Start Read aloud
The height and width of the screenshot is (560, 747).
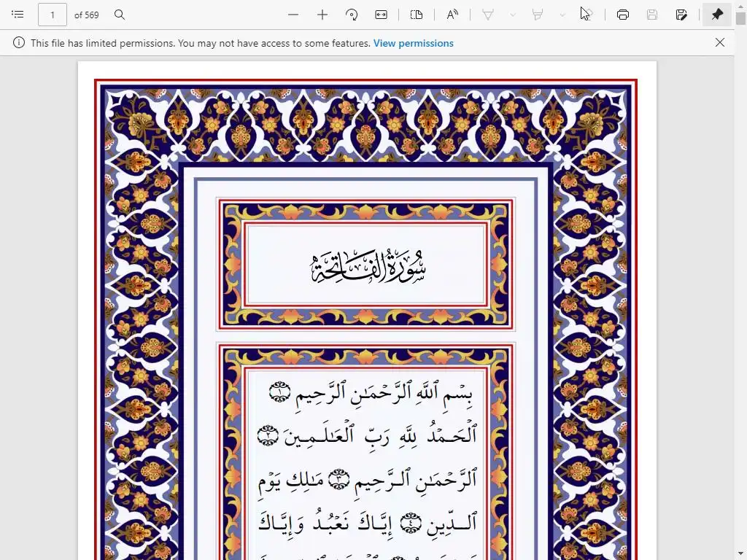pyautogui.click(x=452, y=15)
